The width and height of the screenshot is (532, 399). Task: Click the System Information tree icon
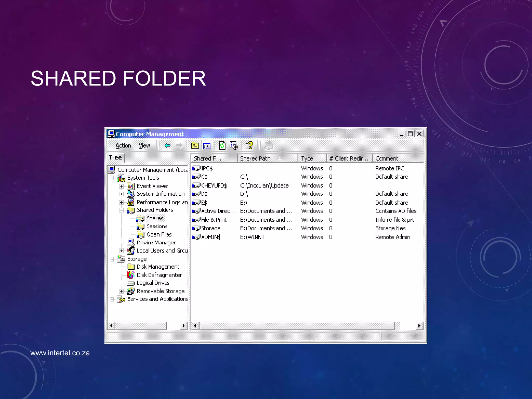coord(131,194)
